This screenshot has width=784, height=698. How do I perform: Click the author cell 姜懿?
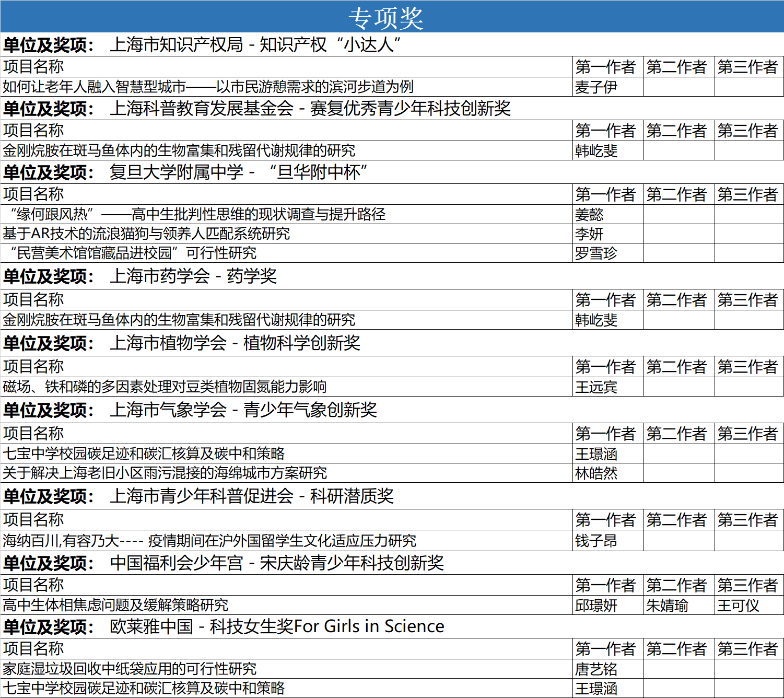pyautogui.click(x=589, y=214)
